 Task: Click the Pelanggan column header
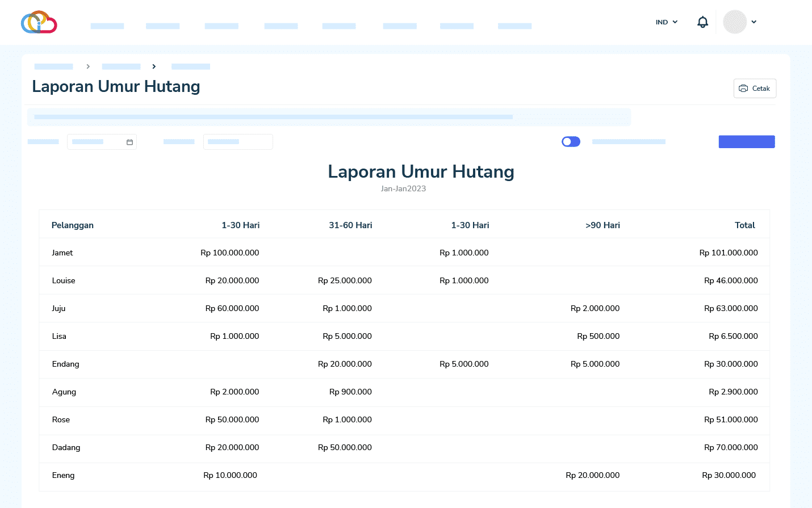(73, 225)
